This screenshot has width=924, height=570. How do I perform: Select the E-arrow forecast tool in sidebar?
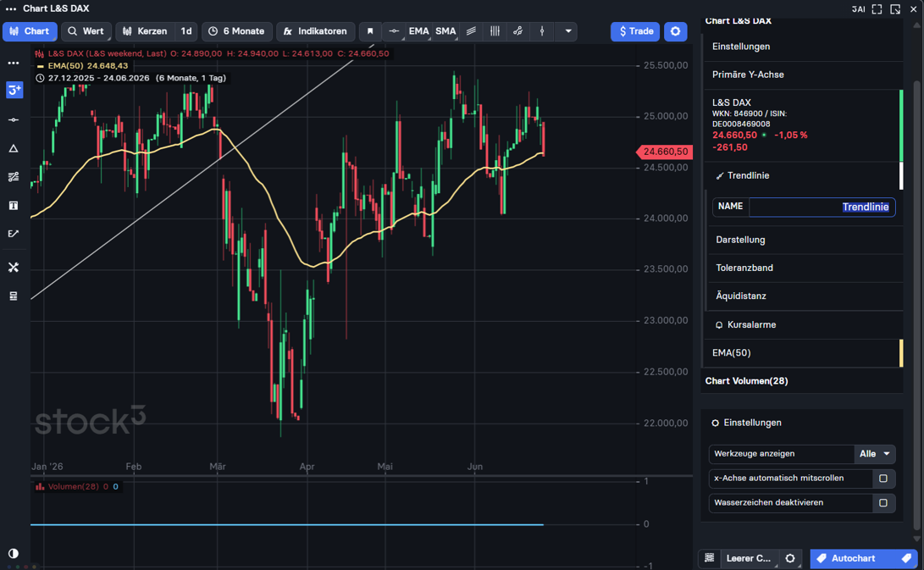coord(14,234)
